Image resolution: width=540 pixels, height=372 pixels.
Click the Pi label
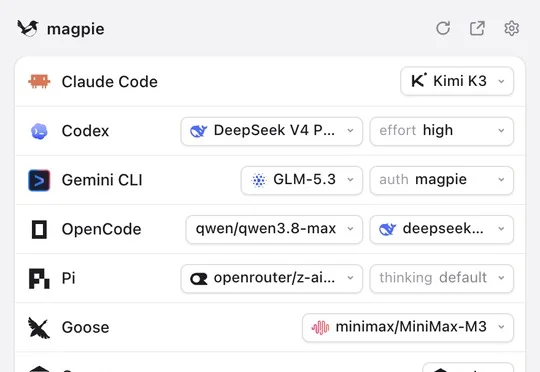click(68, 278)
